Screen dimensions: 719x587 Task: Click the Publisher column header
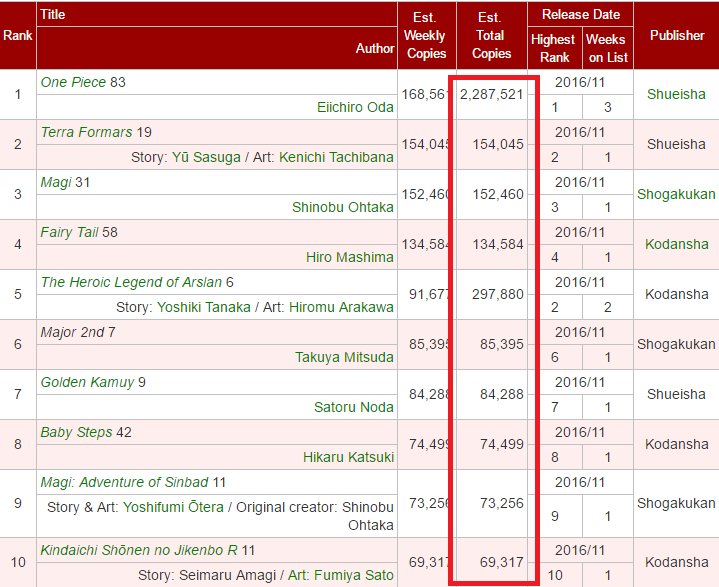(x=677, y=35)
